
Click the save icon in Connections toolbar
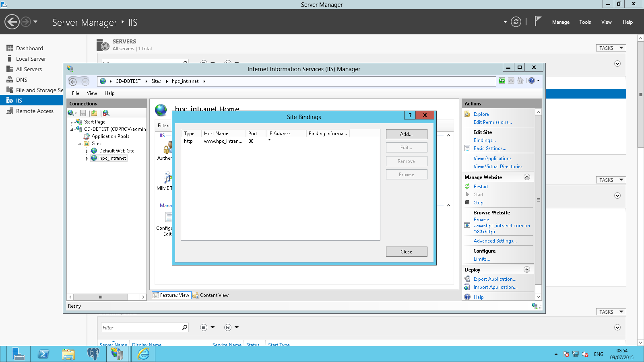83,113
